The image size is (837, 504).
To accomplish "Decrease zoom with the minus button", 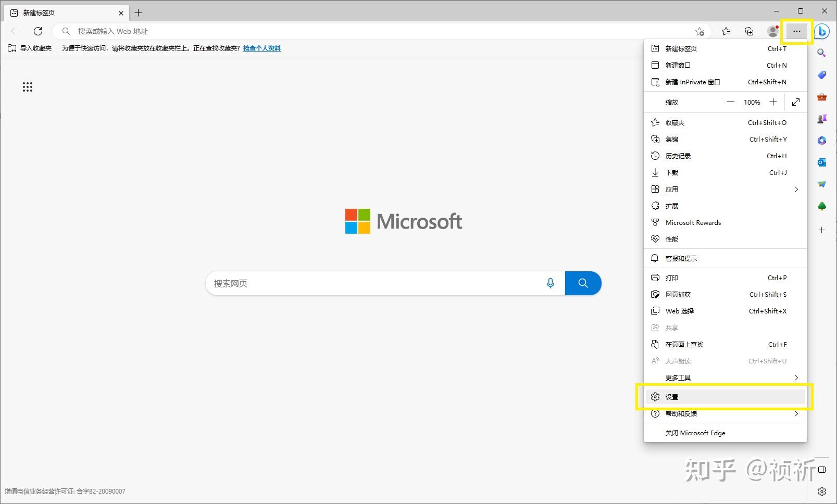I will pos(731,102).
